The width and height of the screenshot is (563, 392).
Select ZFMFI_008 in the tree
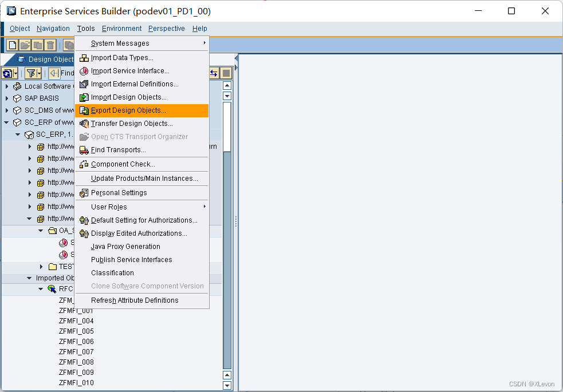coord(76,362)
